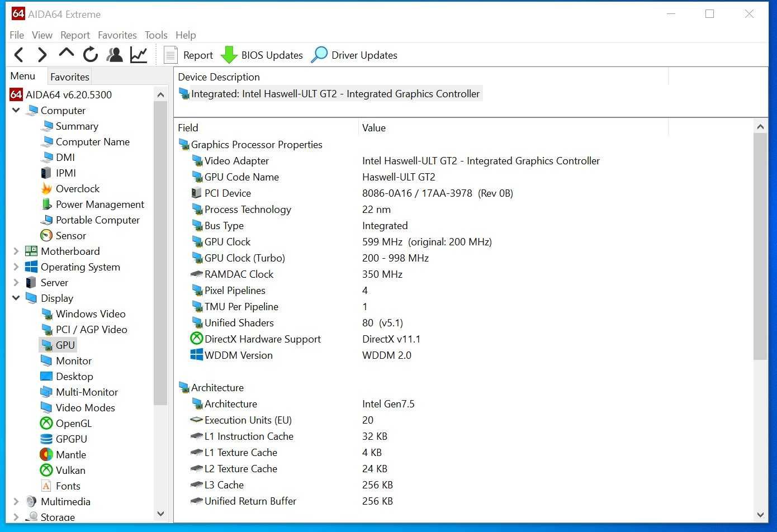
Task: Click the Vulkan icon in the tree
Action: coord(46,471)
